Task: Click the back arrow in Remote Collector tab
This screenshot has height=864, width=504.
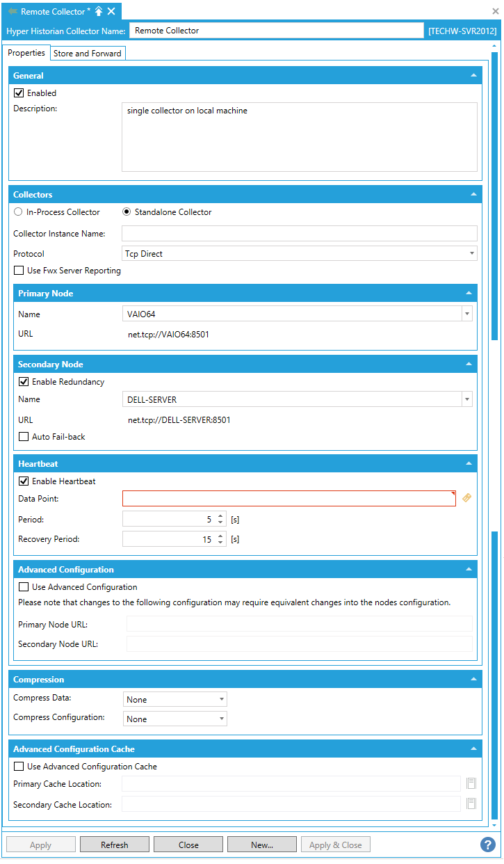Action: click(13, 12)
